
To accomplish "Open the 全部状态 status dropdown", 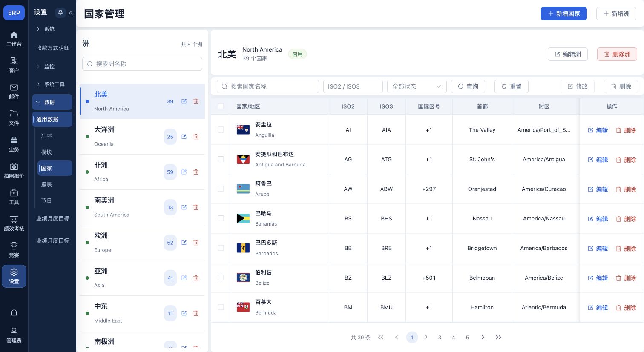I will [x=417, y=86].
